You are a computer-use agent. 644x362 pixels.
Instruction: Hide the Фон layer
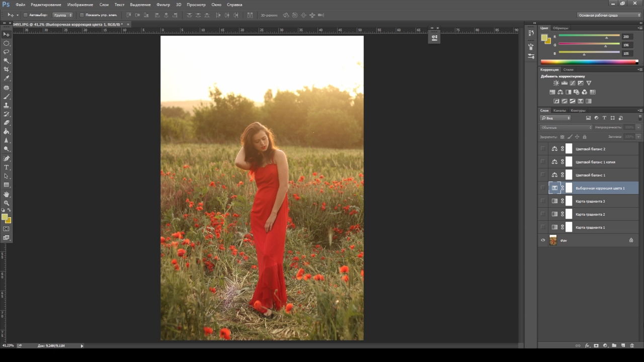tap(543, 240)
